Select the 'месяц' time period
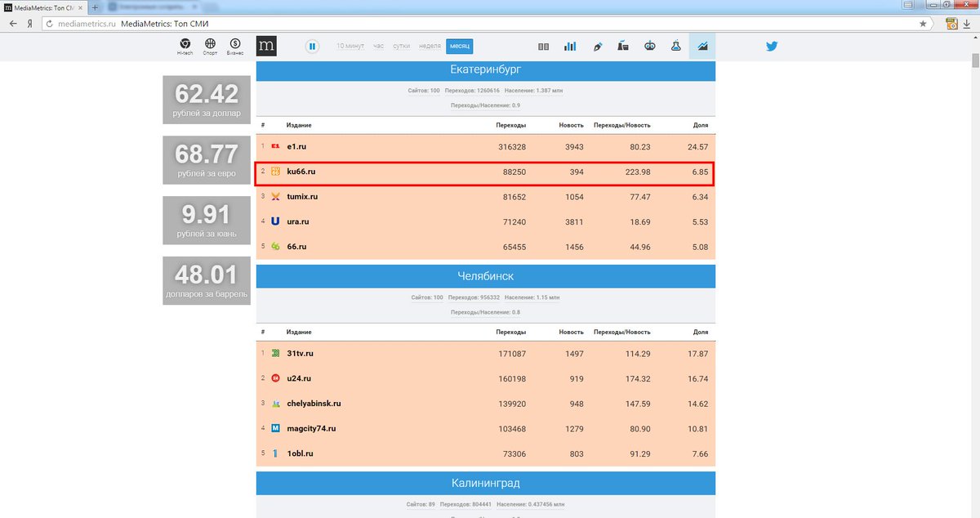The image size is (980, 518). click(460, 47)
